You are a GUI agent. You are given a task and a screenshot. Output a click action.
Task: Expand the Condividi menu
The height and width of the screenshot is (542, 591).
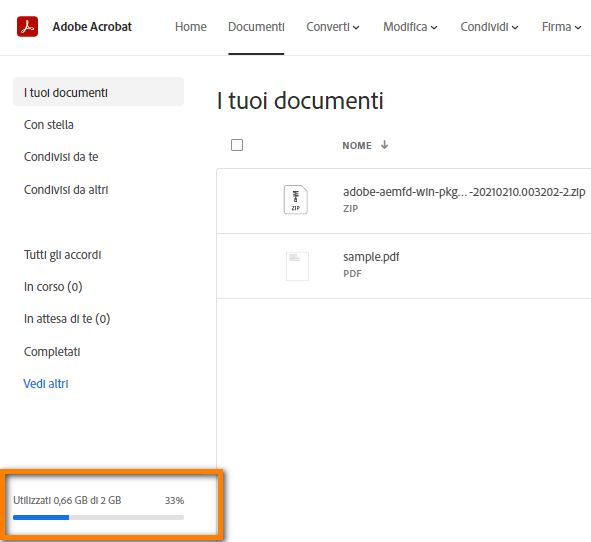tap(489, 27)
